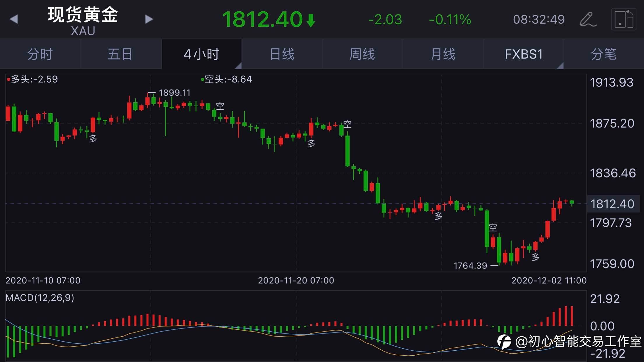Tap the -0.11% percentage change
644x362 pixels.
tap(450, 20)
